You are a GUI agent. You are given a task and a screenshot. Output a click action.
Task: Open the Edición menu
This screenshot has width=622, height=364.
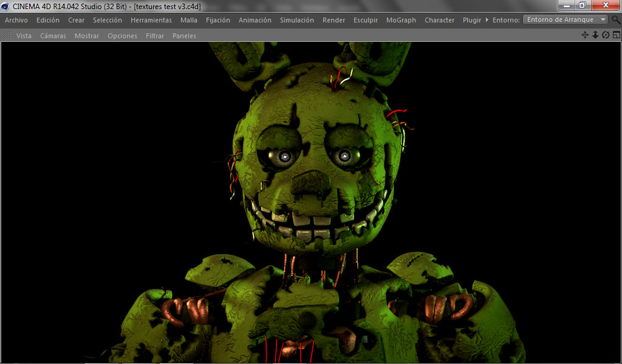point(48,20)
